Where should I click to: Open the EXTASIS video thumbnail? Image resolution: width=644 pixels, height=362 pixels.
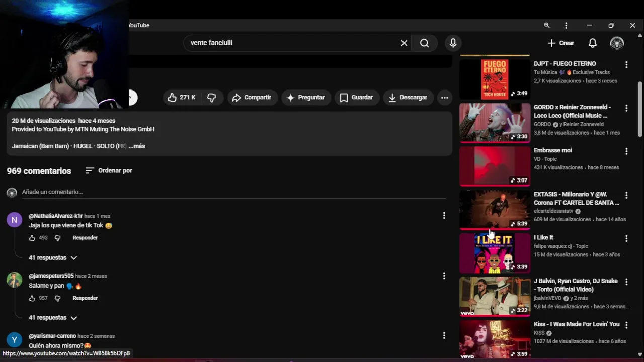pyautogui.click(x=495, y=210)
